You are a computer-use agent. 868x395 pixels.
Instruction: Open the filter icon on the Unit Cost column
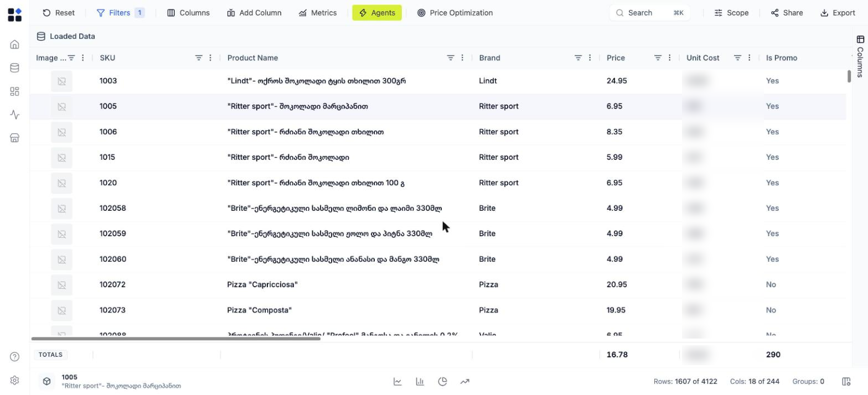[x=737, y=58]
